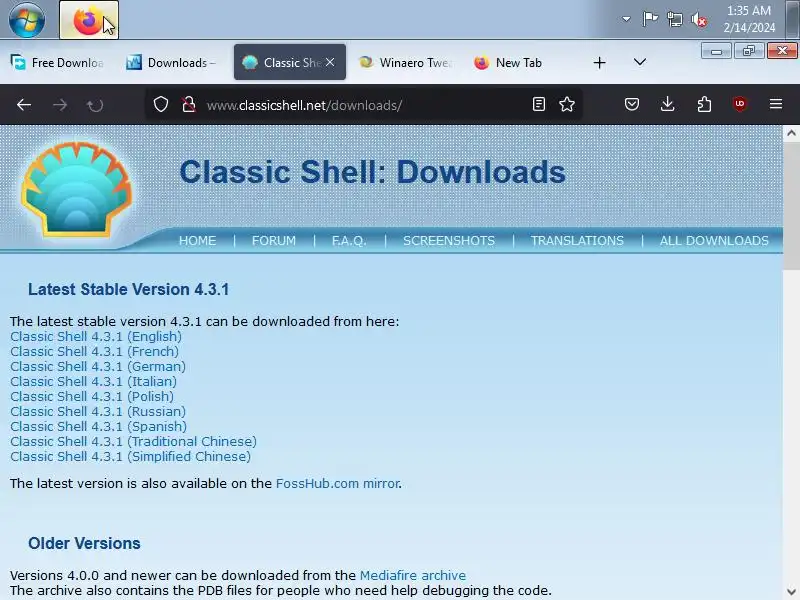Bookmark this page with the star

[567, 105]
